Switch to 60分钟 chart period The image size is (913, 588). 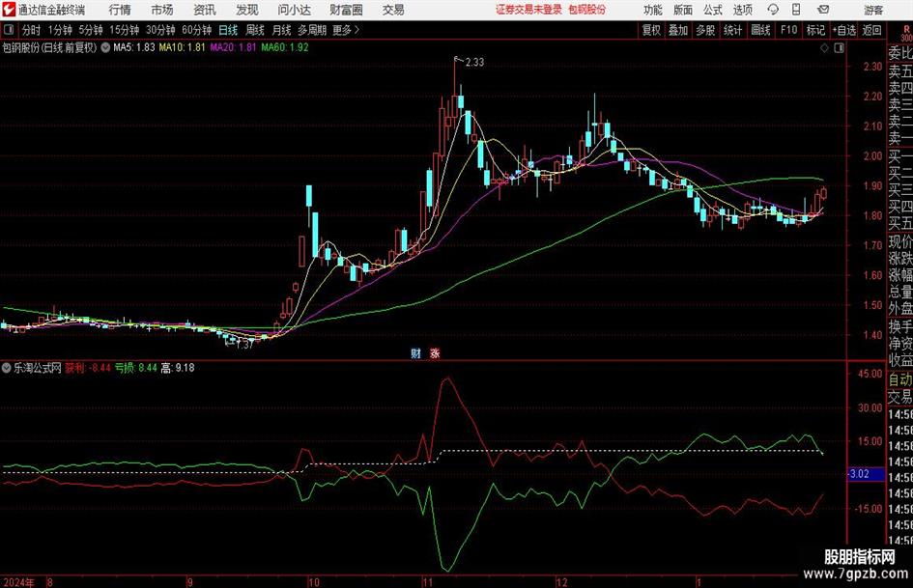point(197,30)
